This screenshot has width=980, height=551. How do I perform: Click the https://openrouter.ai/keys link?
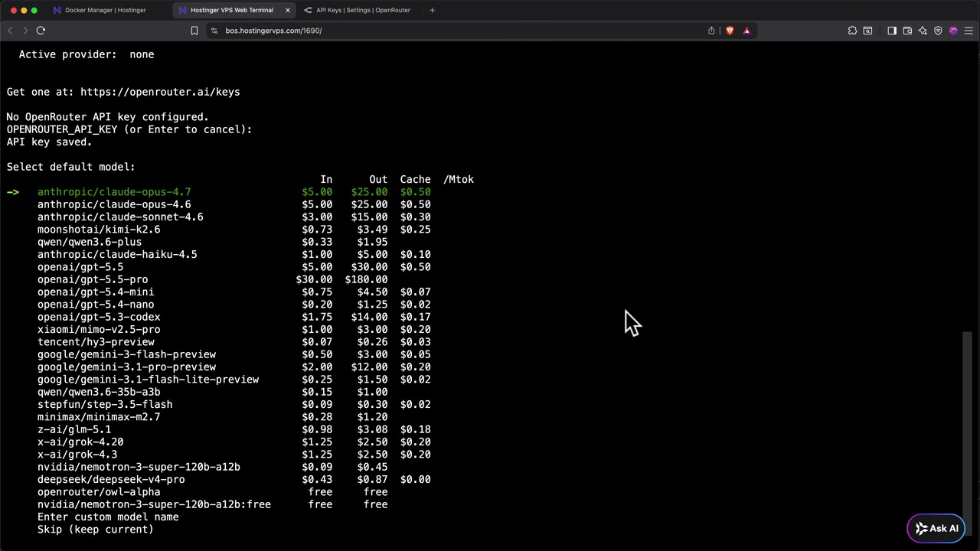coord(160,92)
